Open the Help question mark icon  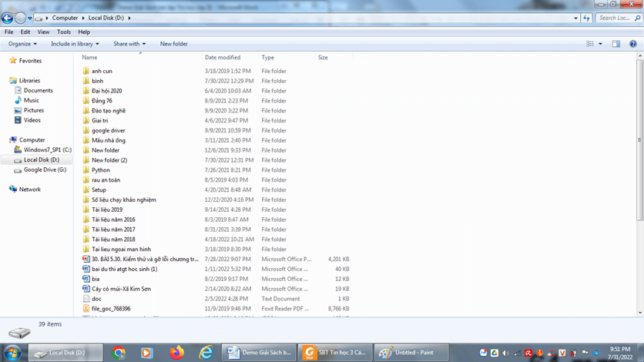click(632, 44)
